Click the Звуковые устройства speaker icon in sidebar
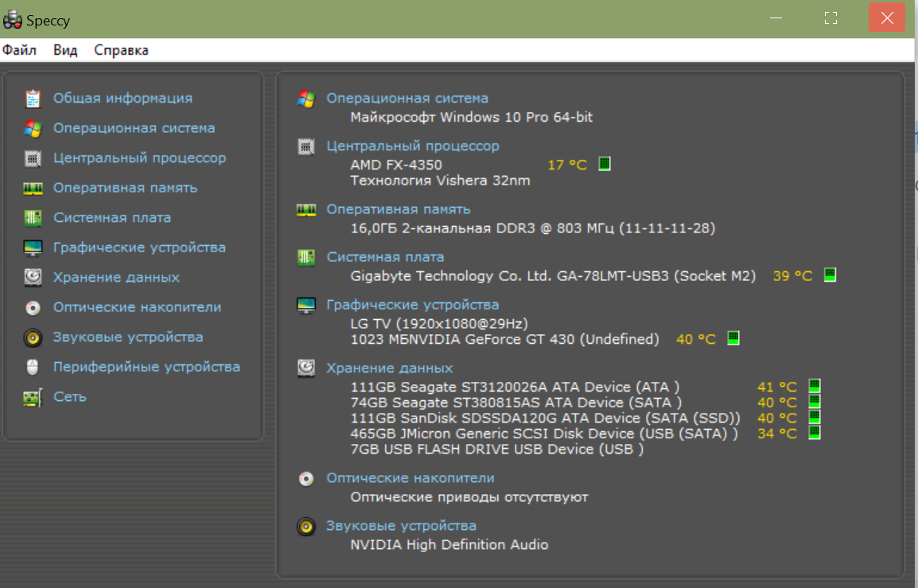Screen dimensions: 918x588 point(33,337)
